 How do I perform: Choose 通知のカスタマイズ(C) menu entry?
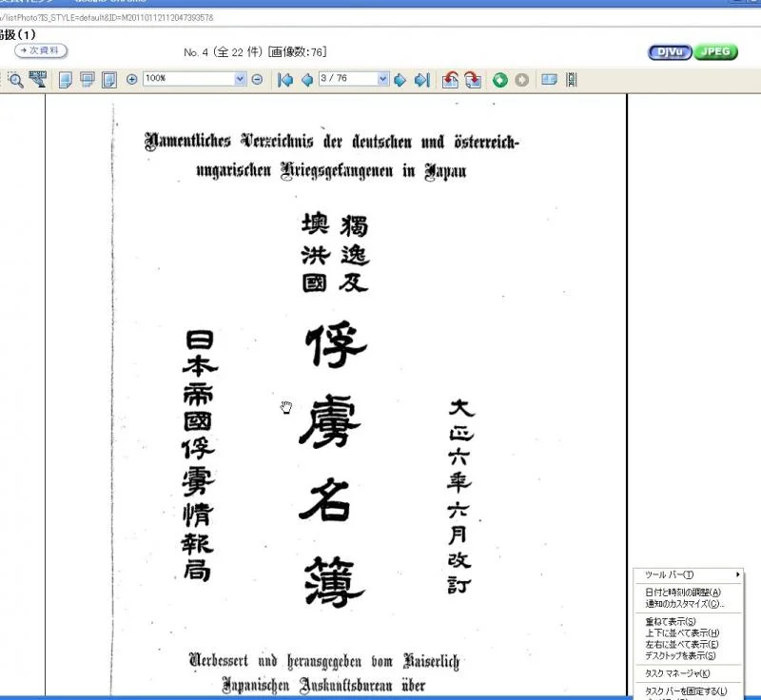pyautogui.click(x=688, y=604)
